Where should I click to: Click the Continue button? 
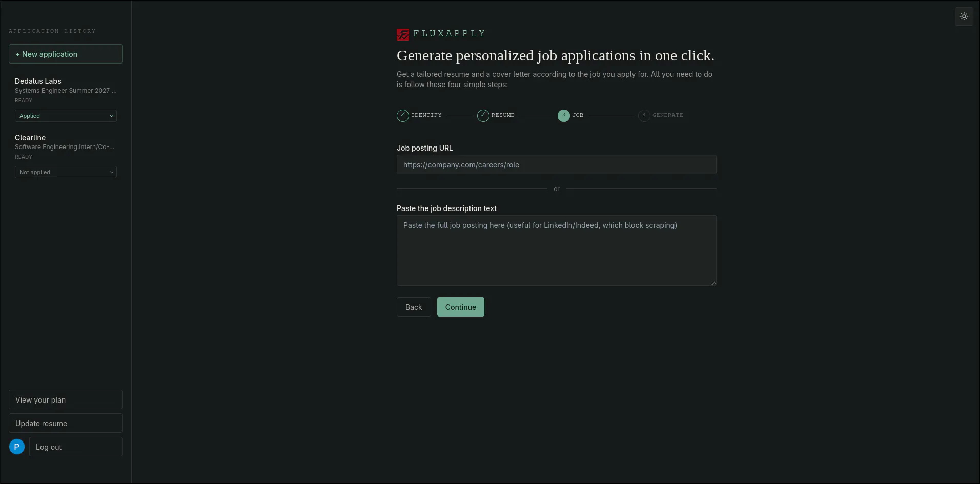pyautogui.click(x=460, y=307)
